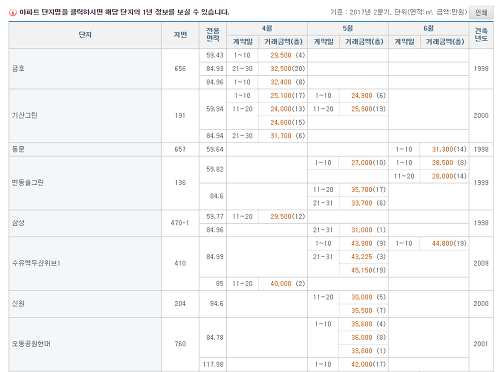Select the price 45,150(19)
This screenshot has width=500, height=372.
(x=368, y=270)
